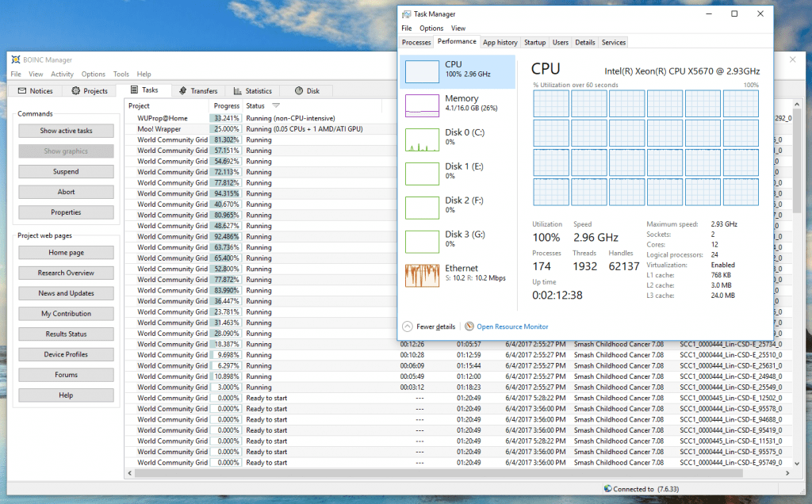812x504 pixels.
Task: Click the Status column sort arrow
Action: point(276,105)
